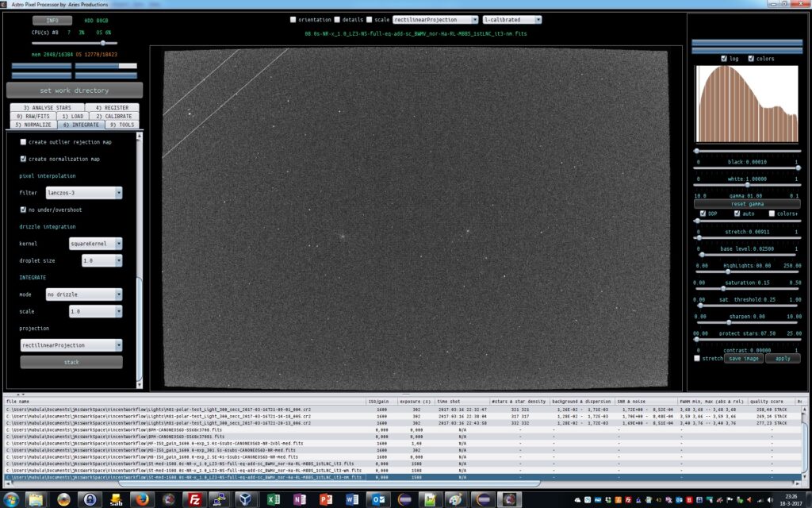Open the 9) TOOLS tab
The width and height of the screenshot is (812, 508).
coord(122,125)
